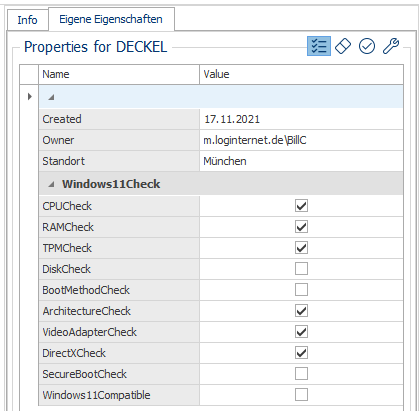Uncheck the RAMCheck checkbox
Screen dimensions: 419x411
pos(301,227)
